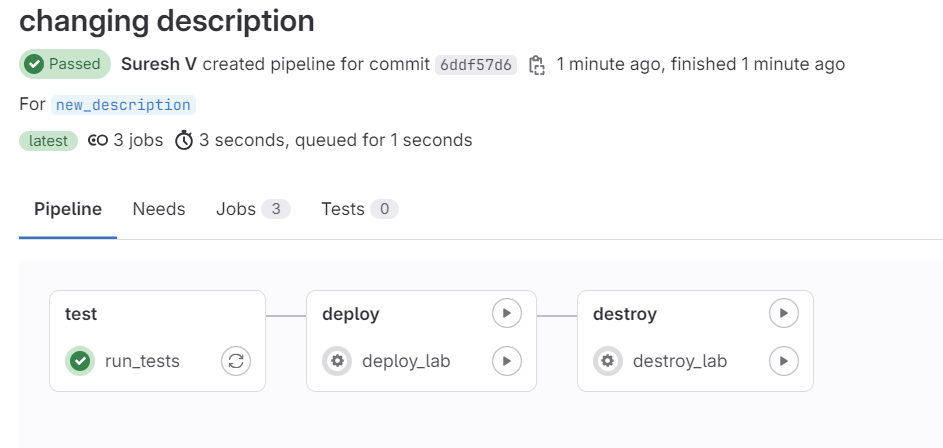The height and width of the screenshot is (448, 943).
Task: Retry the run_tests job
Action: pos(236,361)
